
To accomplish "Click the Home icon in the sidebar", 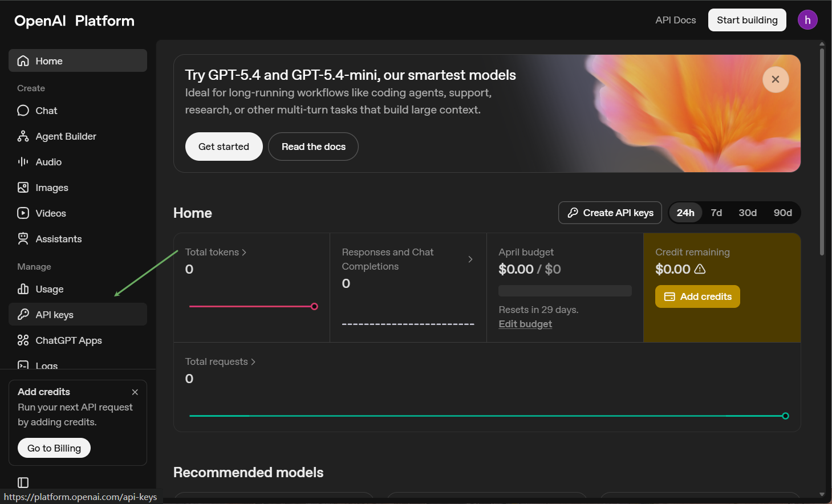I will (23, 61).
